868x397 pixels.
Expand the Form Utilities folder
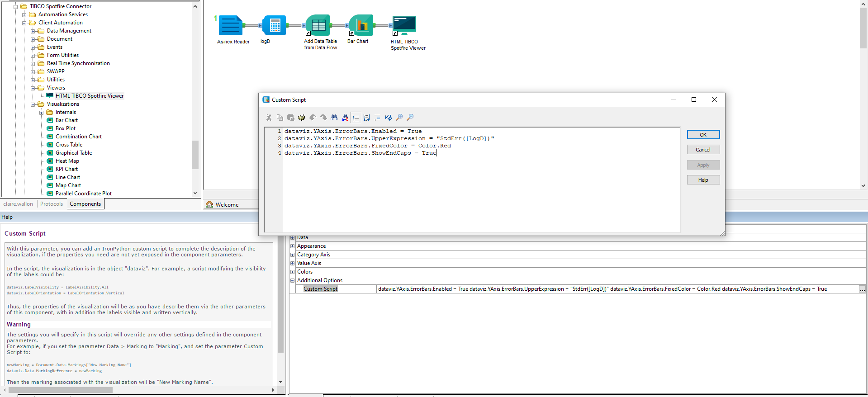coord(33,56)
